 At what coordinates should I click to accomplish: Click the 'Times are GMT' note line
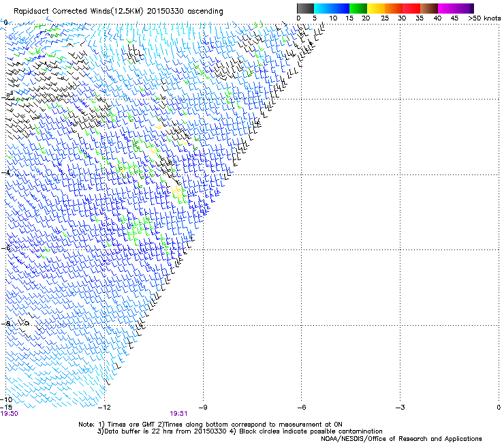click(210, 425)
